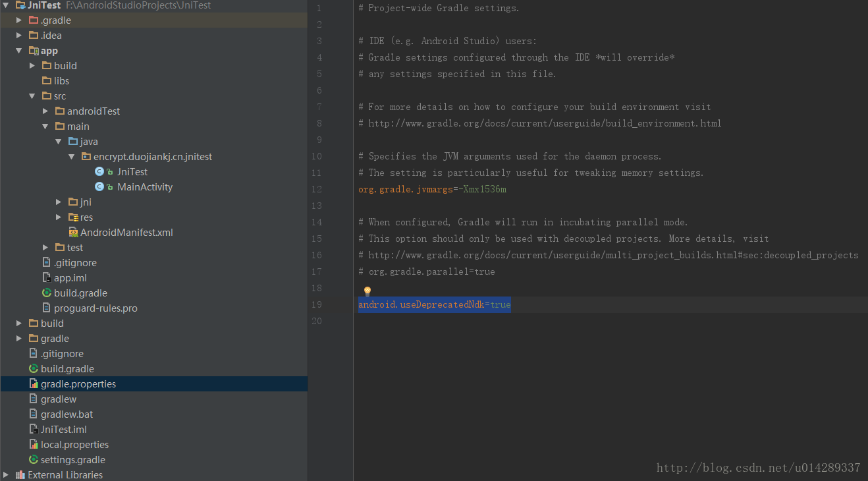Screen dimensions: 868x481
Task: Click the JniTest project root module icon
Action: [20, 5]
